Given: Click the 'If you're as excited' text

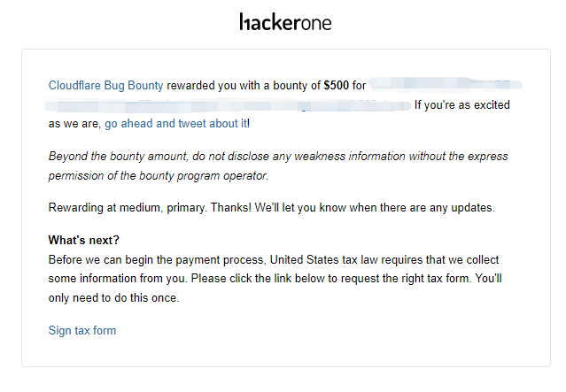Looking at the screenshot, I should [x=462, y=105].
